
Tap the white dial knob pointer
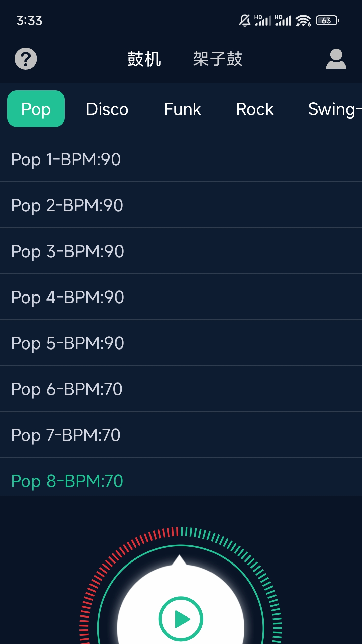click(x=180, y=560)
